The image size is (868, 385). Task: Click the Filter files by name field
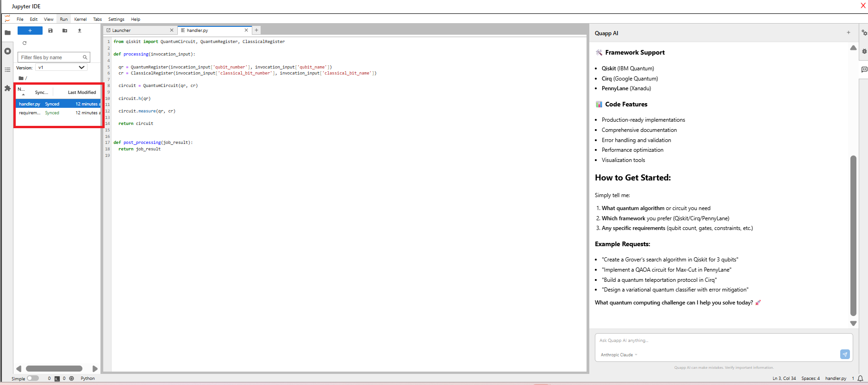pos(50,57)
